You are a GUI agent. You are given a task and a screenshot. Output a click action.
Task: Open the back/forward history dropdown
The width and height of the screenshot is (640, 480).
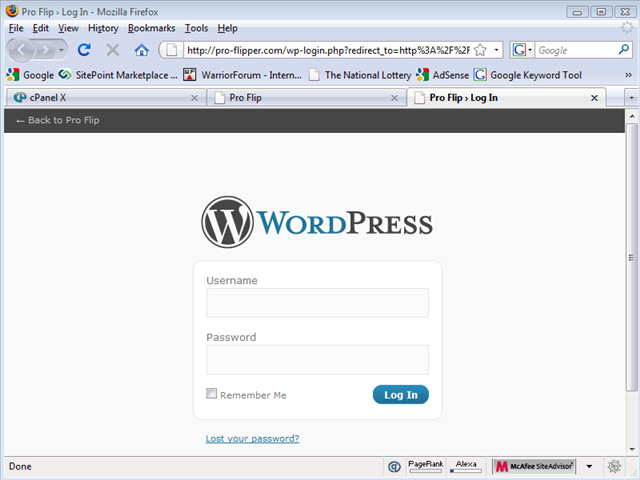pyautogui.click(x=61, y=50)
